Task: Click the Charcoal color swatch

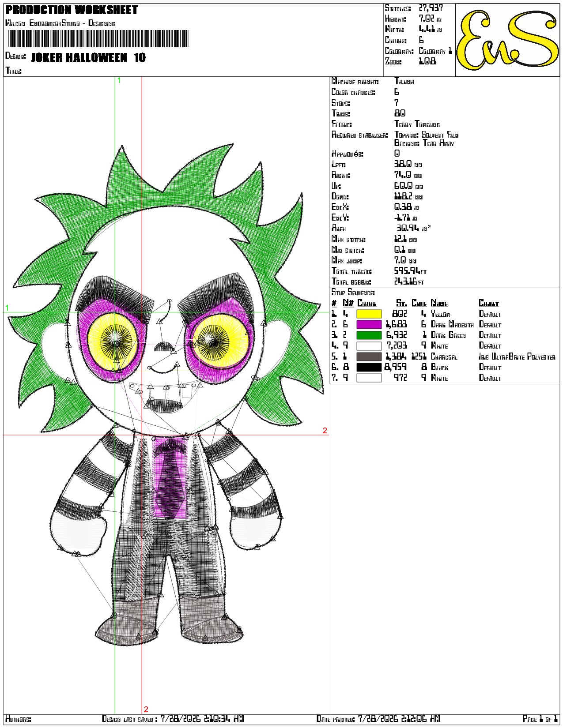Action: click(369, 356)
